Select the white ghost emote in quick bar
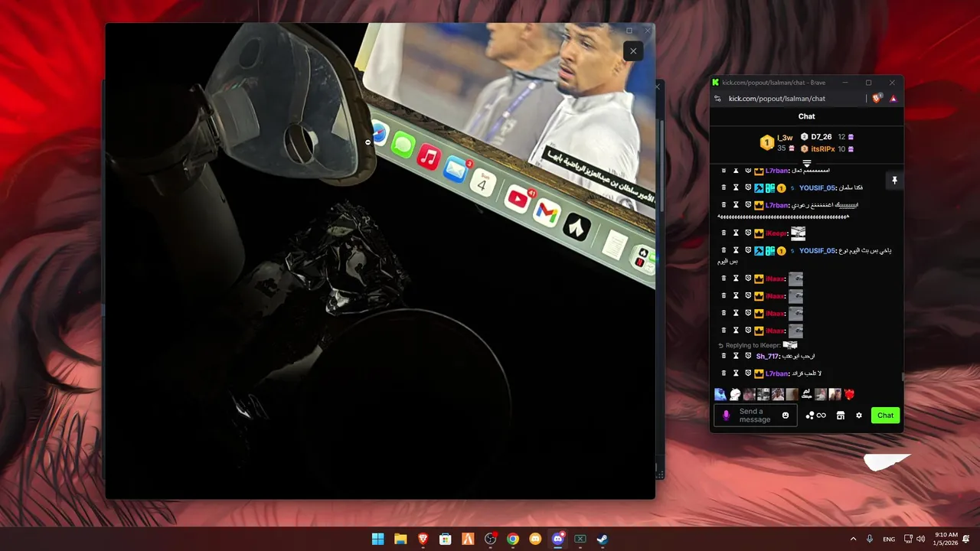 point(735,394)
